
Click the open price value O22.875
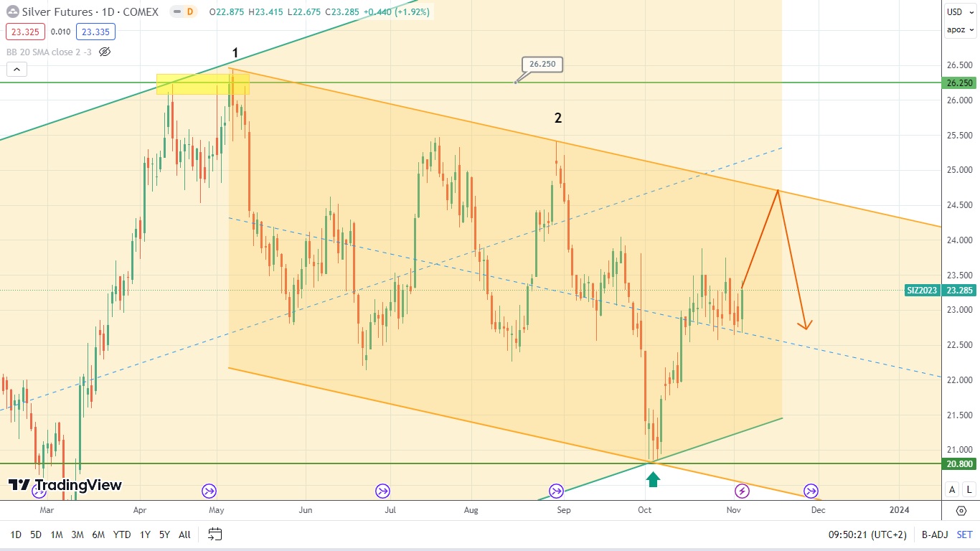pos(228,12)
